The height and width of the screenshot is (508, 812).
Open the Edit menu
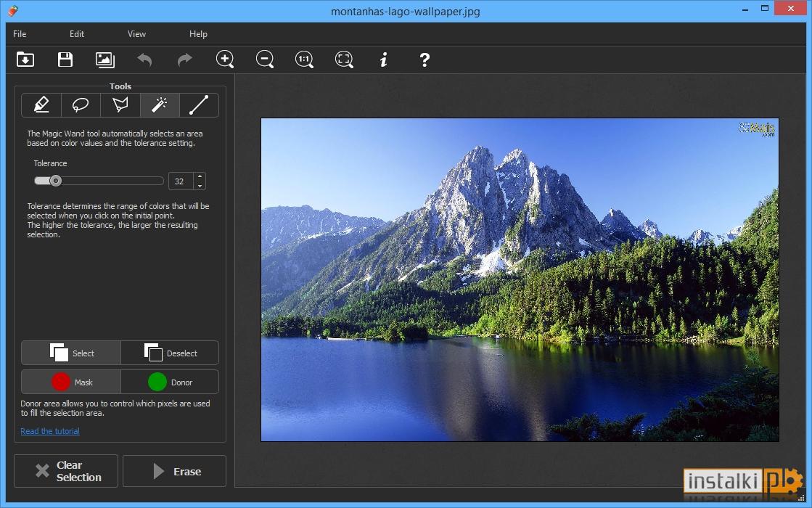77,33
